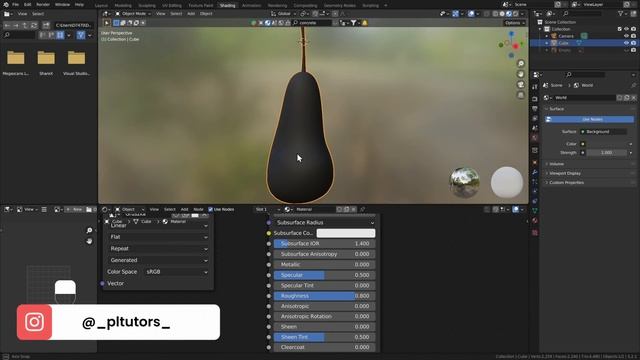Select rendered viewport shading
The image size is (640, 360).
click(516, 13)
